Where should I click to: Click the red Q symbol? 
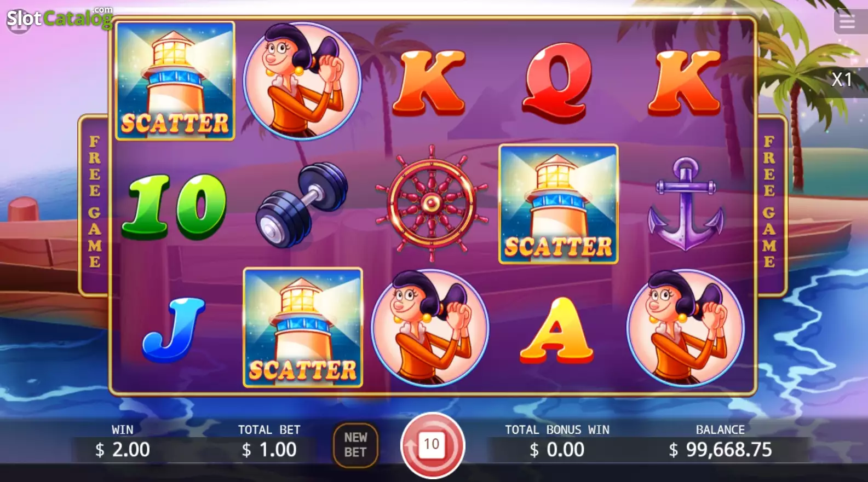(x=557, y=82)
